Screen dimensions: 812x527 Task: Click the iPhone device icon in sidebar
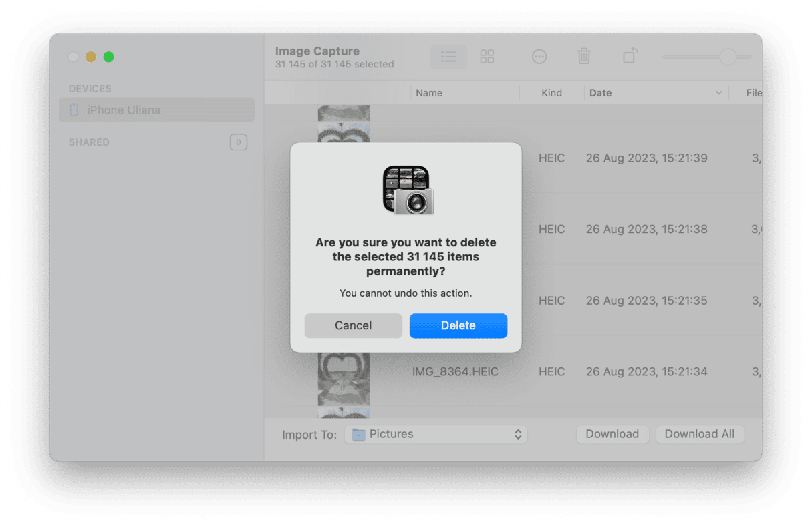coord(74,110)
